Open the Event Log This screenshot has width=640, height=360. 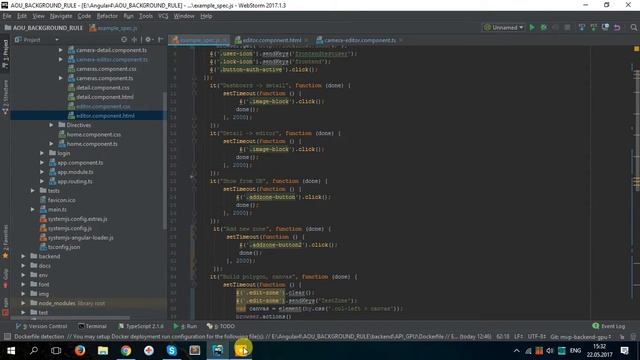click(609, 326)
